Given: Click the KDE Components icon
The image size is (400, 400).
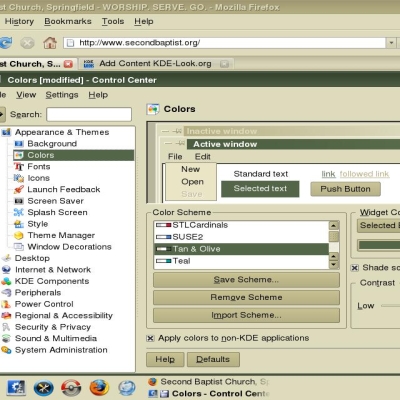Looking at the screenshot, I should point(6,281).
